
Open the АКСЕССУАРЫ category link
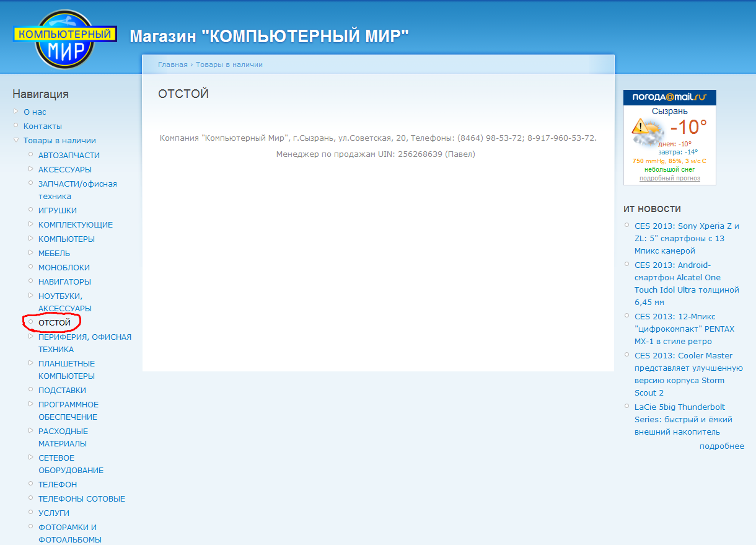[x=65, y=170]
